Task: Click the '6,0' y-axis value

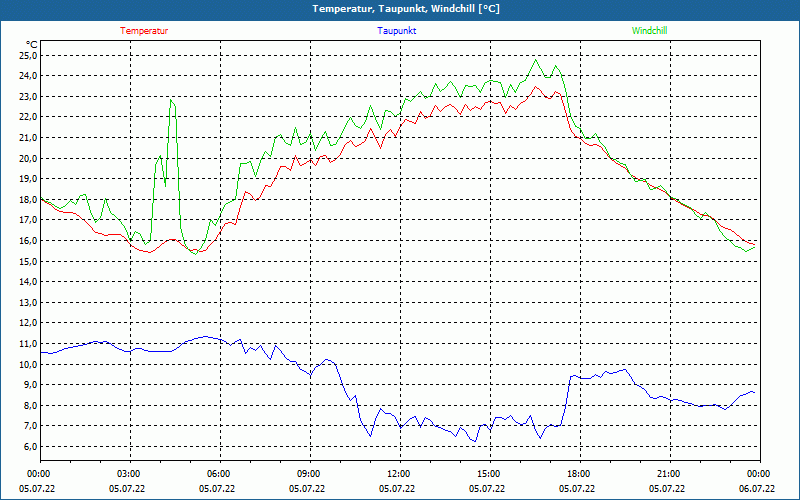Action: (31, 446)
